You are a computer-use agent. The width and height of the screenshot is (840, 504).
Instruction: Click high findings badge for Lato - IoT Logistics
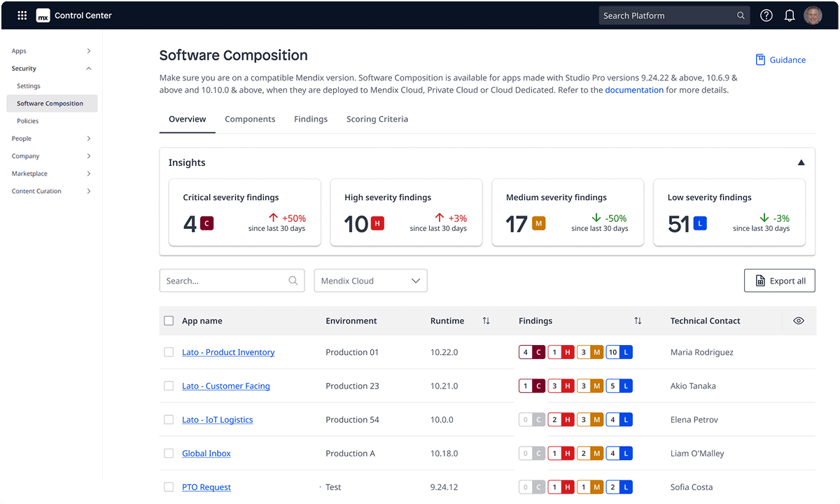coord(561,419)
